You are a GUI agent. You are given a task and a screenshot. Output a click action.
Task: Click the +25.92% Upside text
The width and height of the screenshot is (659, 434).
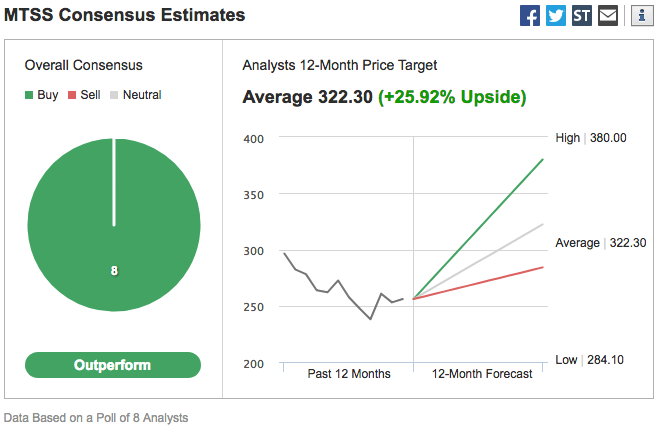coord(452,97)
